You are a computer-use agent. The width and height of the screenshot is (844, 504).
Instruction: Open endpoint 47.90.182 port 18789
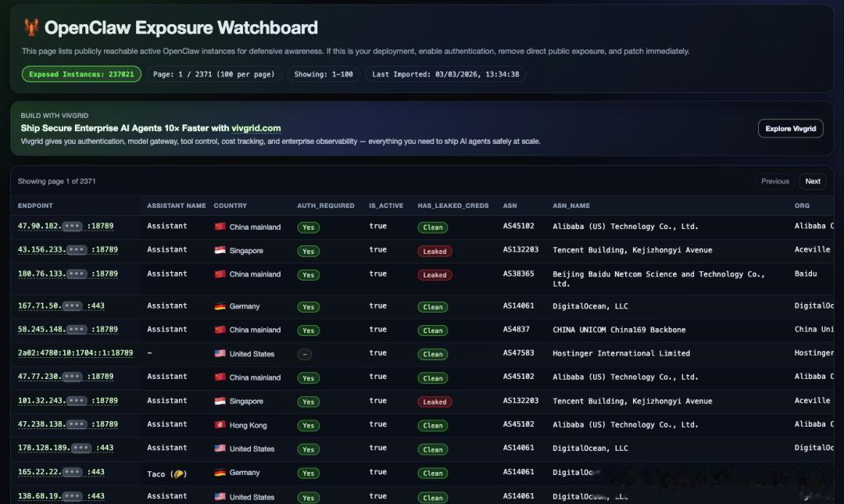66,226
